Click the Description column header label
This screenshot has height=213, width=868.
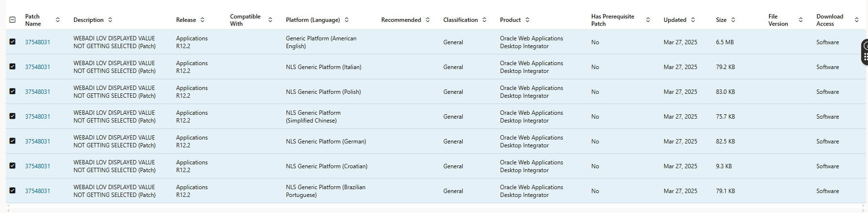[88, 20]
